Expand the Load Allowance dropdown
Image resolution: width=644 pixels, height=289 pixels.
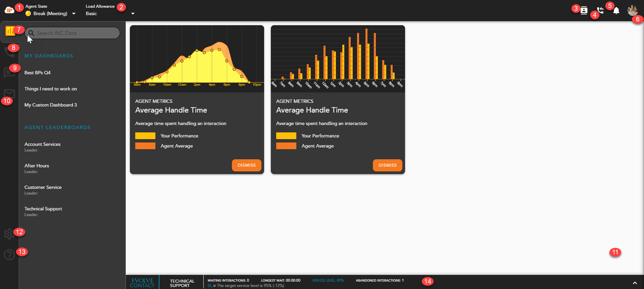(133, 14)
